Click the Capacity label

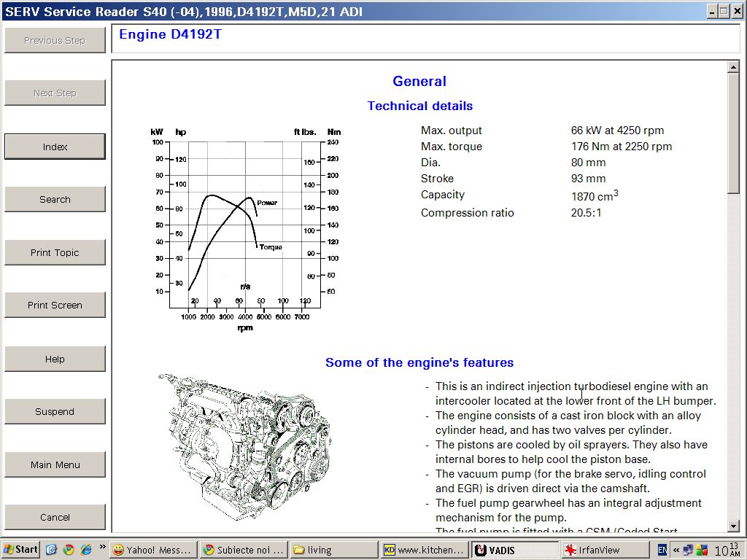tap(443, 195)
